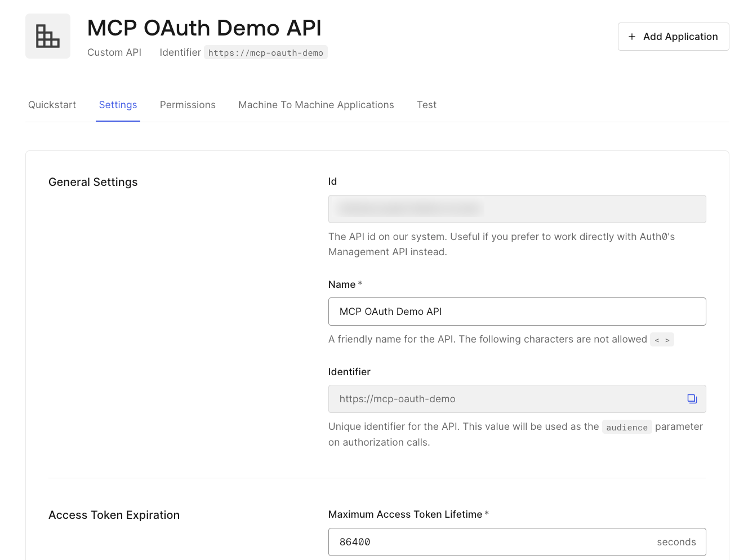Click the blurred Id field
This screenshot has width=748, height=560.
tap(517, 209)
